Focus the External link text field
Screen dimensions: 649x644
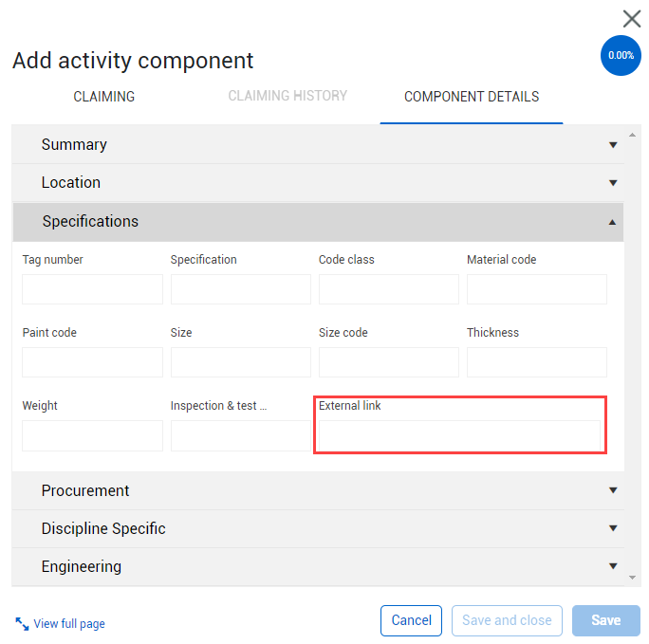click(460, 435)
